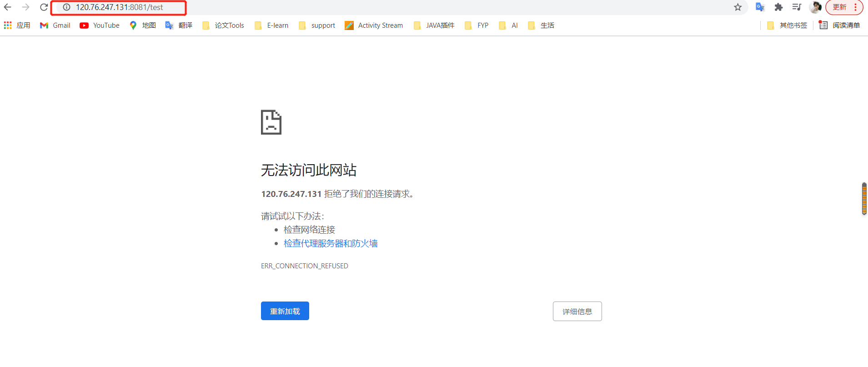This screenshot has height=367, width=868.
Task: Click the address bar URL 120.76.247.131:8081/test
Action: tap(120, 7)
